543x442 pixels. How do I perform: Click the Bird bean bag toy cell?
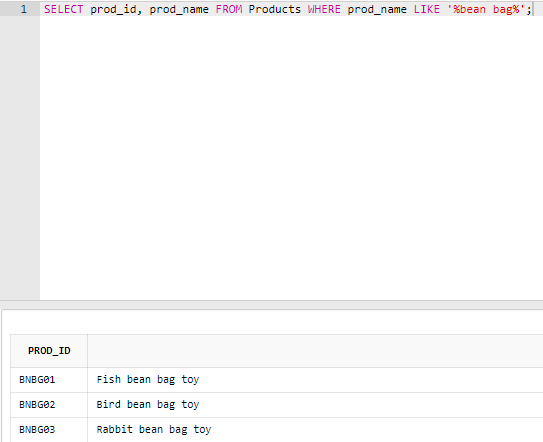click(x=315, y=405)
